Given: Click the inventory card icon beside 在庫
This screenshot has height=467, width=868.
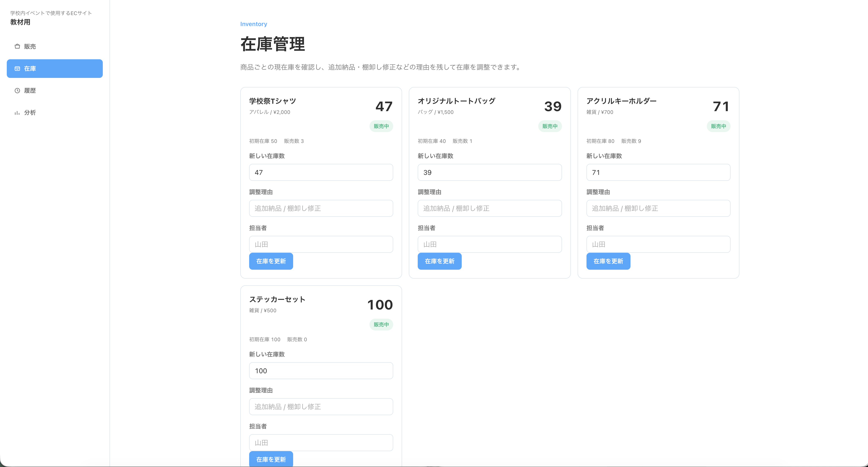Looking at the screenshot, I should tap(17, 68).
